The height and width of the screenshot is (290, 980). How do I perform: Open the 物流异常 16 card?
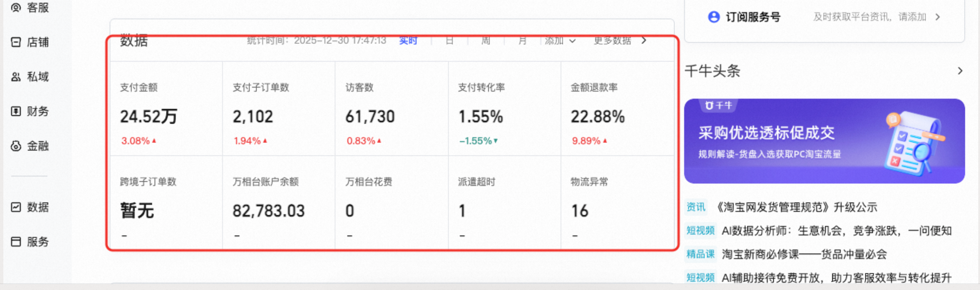[x=618, y=203]
